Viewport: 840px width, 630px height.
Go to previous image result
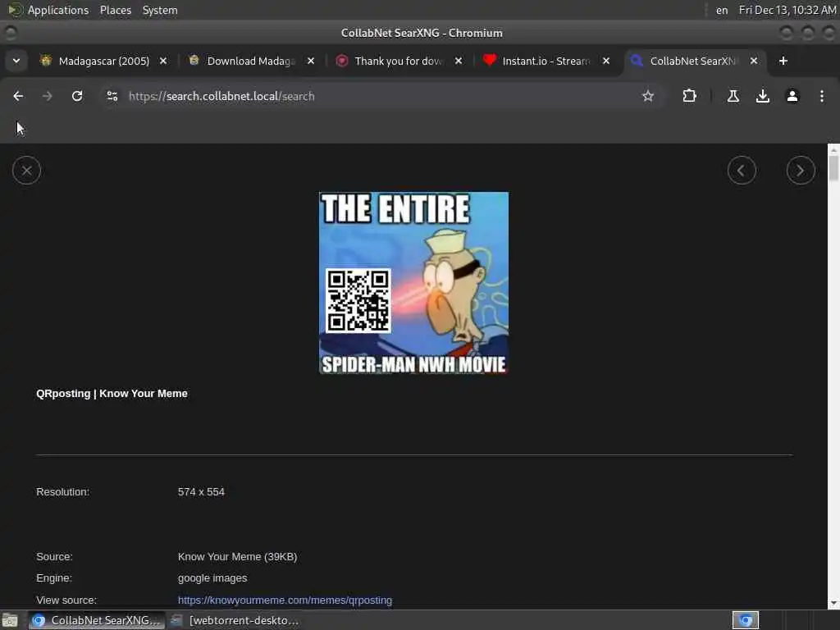(742, 171)
